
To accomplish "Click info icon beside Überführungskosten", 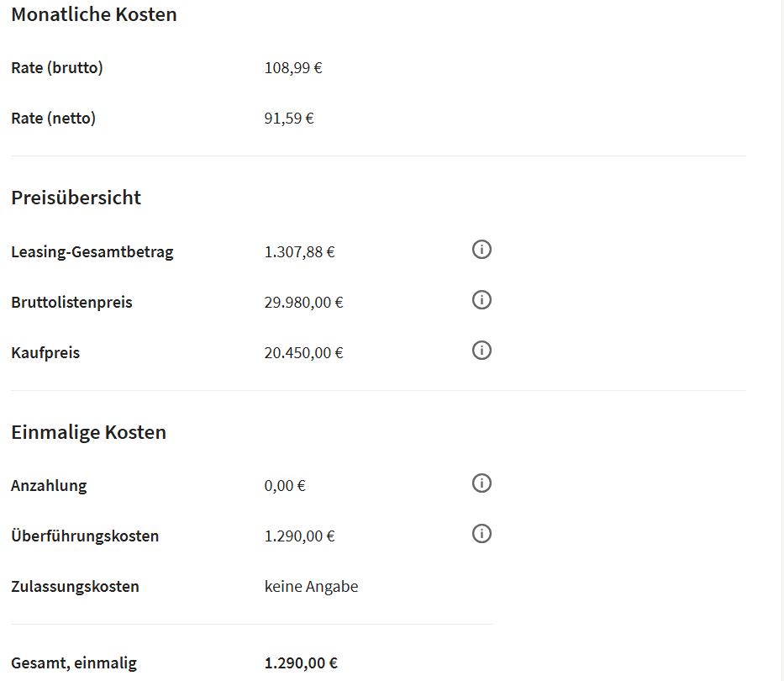I will [x=481, y=534].
